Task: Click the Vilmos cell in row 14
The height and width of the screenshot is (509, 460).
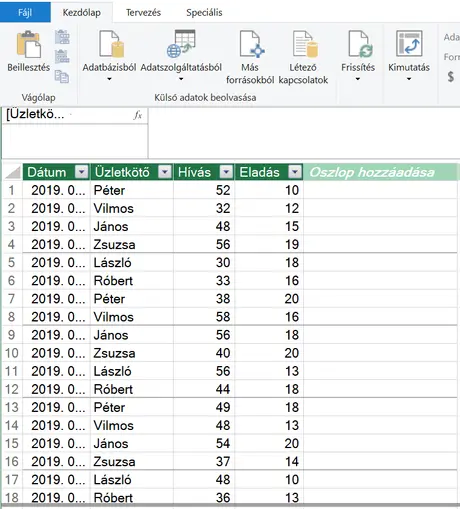Action: (x=132, y=425)
